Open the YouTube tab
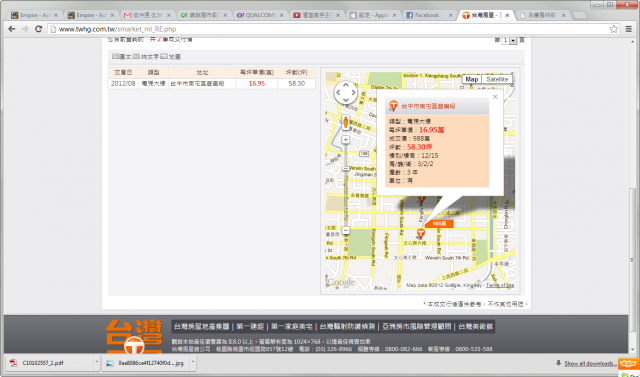640x377 pixels. click(x=317, y=15)
